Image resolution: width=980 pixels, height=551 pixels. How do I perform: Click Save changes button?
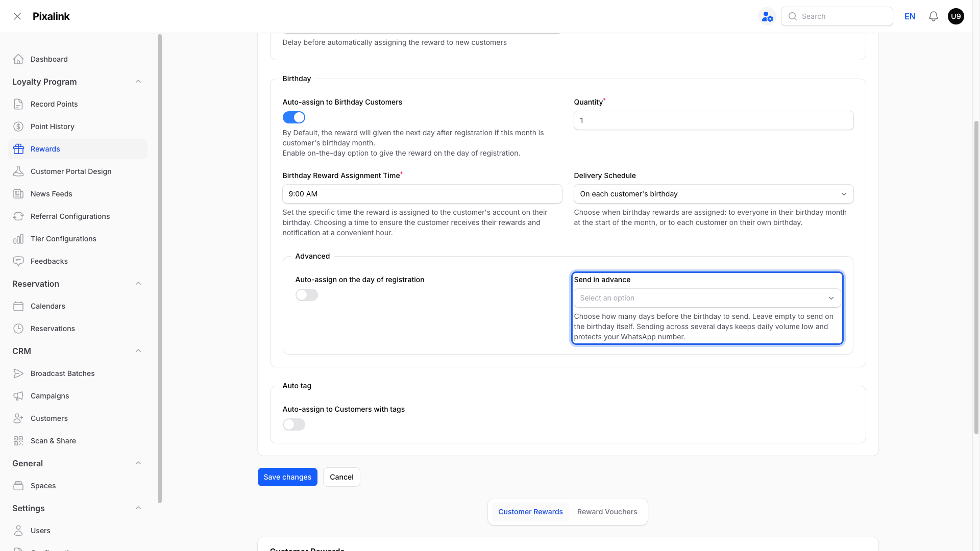pos(287,477)
